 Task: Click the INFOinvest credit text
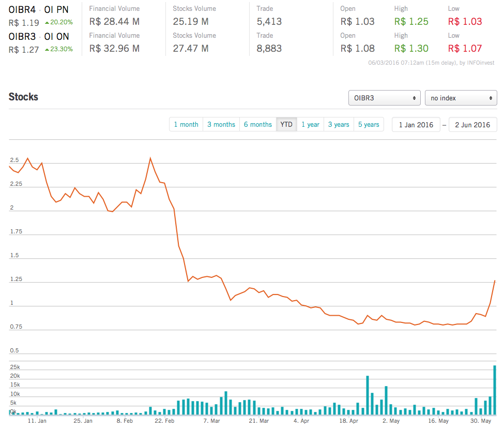(x=480, y=63)
